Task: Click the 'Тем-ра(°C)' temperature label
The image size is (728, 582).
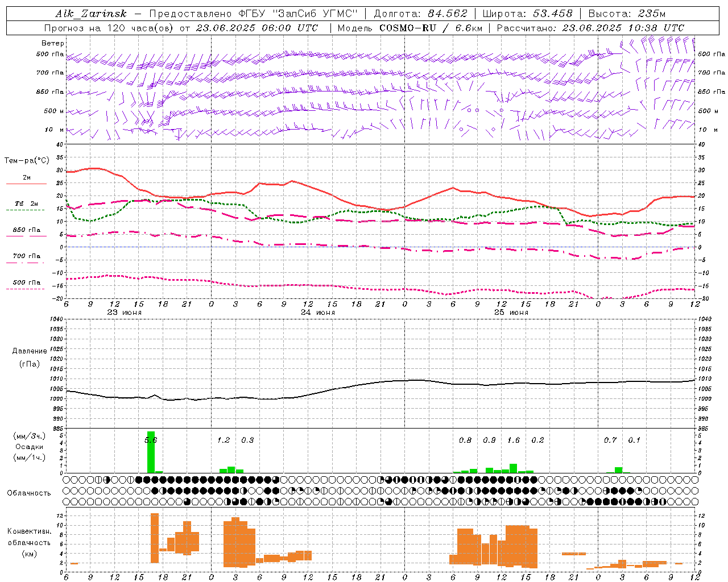Action: pyautogui.click(x=27, y=161)
